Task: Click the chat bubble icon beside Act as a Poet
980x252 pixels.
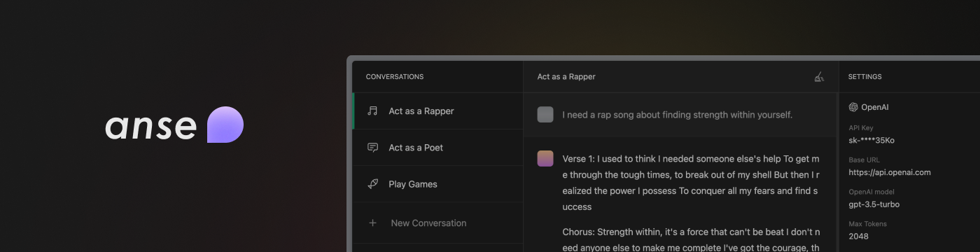Action: coord(372,148)
